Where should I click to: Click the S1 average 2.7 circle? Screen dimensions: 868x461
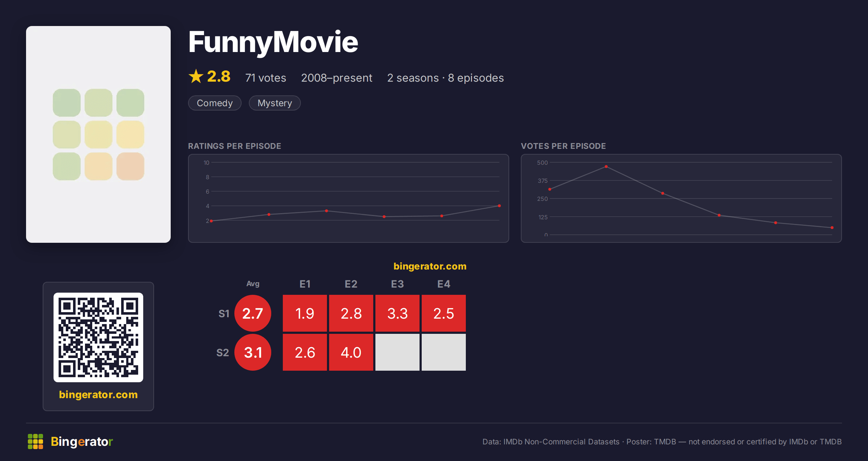pos(253,313)
